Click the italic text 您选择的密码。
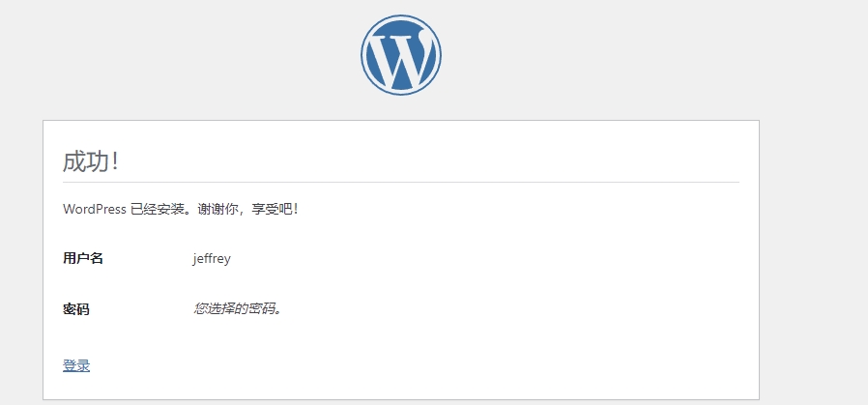The height and width of the screenshot is (405, 868). pos(238,309)
